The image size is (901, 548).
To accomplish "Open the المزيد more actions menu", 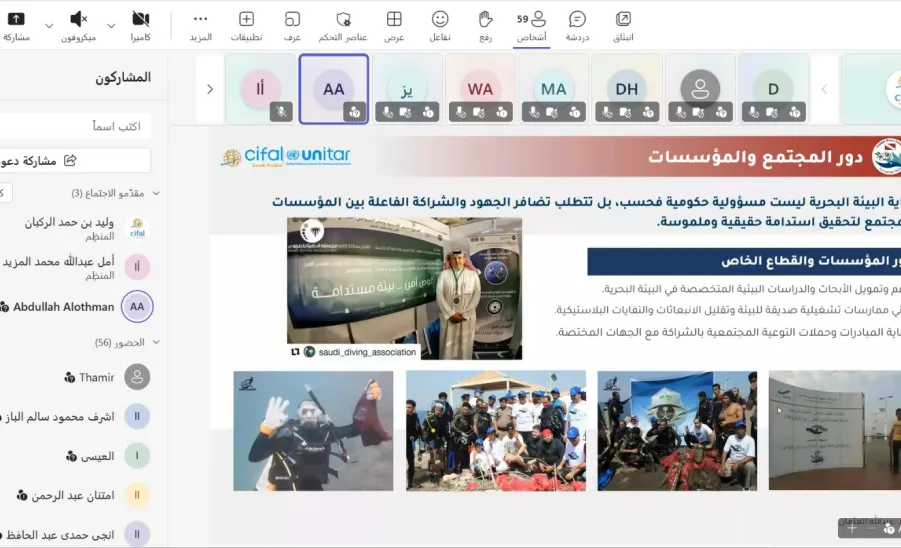I will (201, 26).
